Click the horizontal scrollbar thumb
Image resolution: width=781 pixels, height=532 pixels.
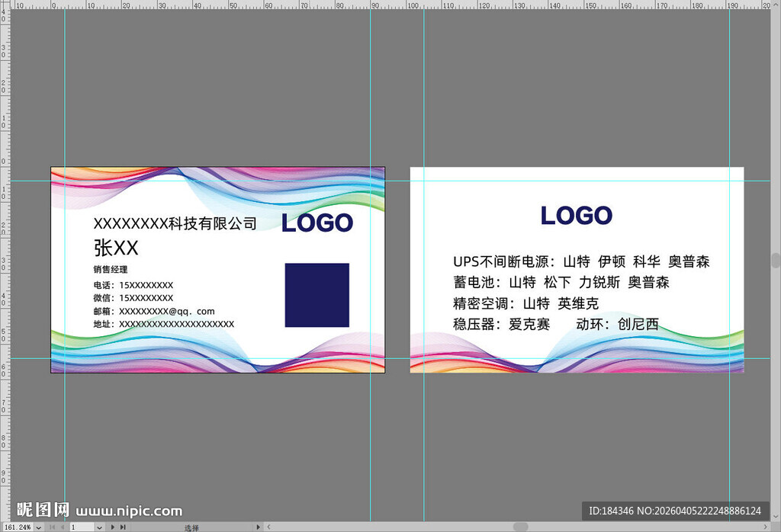pyautogui.click(x=520, y=527)
